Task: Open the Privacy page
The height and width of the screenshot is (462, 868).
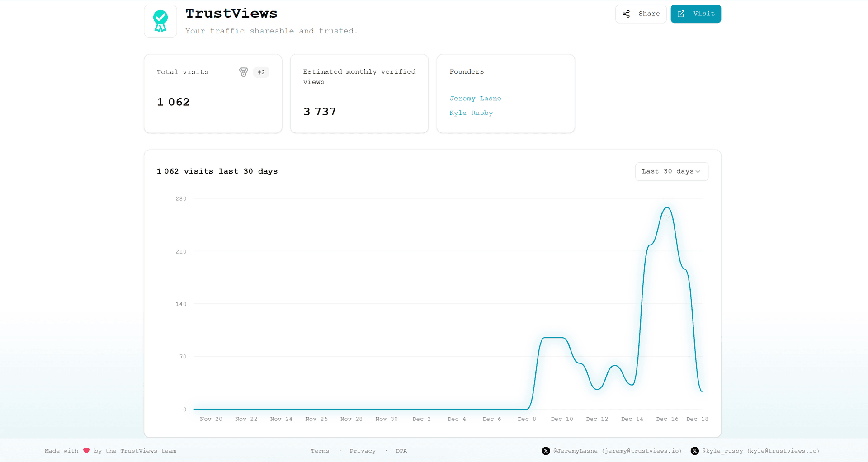Action: pos(363,451)
